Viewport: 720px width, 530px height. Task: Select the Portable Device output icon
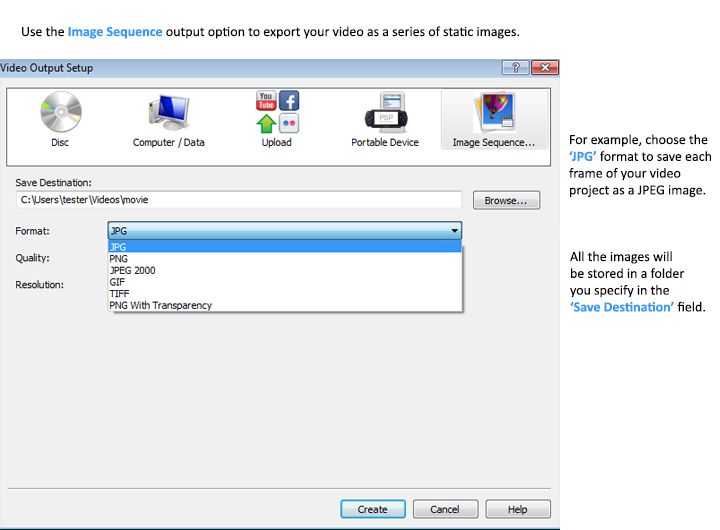coord(387,119)
